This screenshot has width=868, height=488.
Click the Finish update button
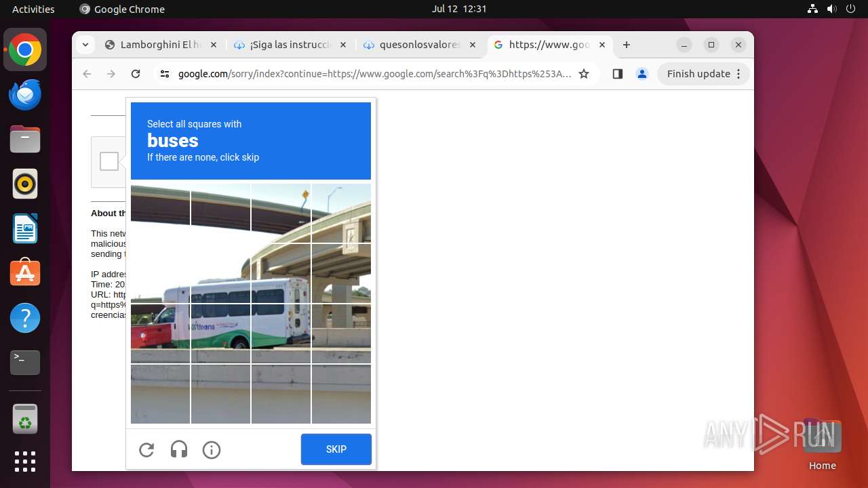pos(703,74)
